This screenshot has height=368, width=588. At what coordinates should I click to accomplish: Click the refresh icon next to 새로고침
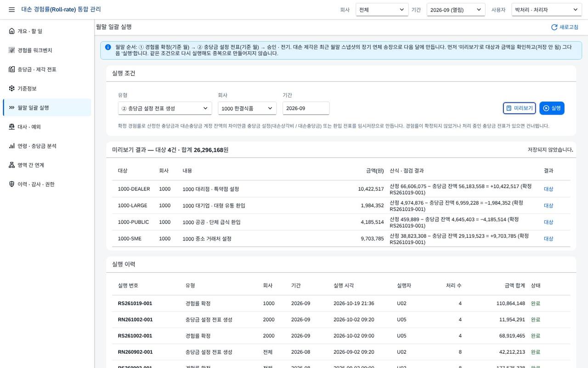pyautogui.click(x=554, y=27)
